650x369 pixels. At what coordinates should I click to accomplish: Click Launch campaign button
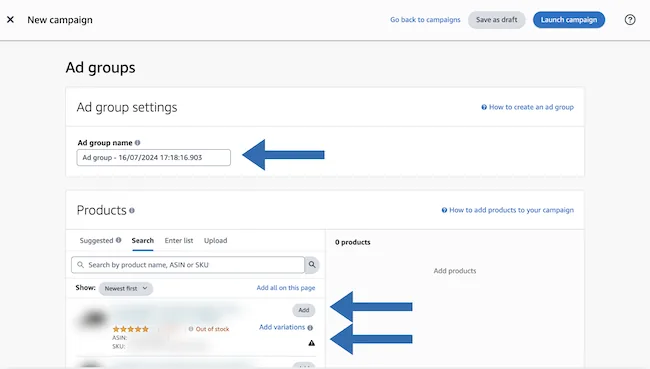(x=569, y=19)
